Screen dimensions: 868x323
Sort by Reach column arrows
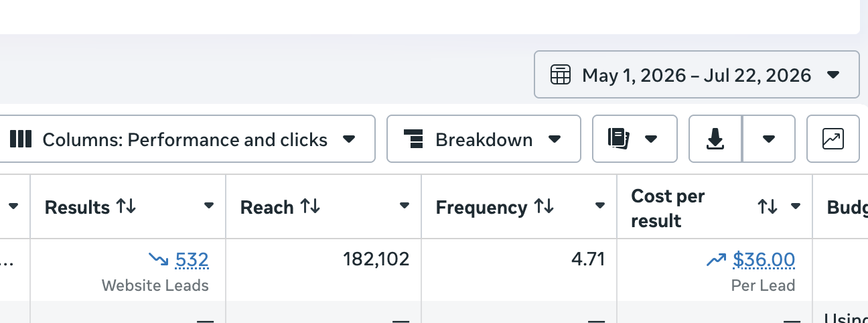tap(309, 206)
